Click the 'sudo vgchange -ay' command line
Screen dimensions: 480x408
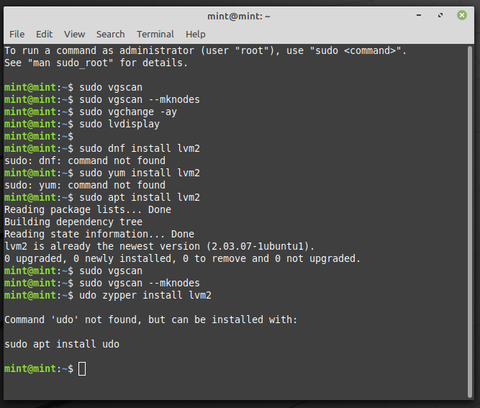pyautogui.click(x=128, y=112)
